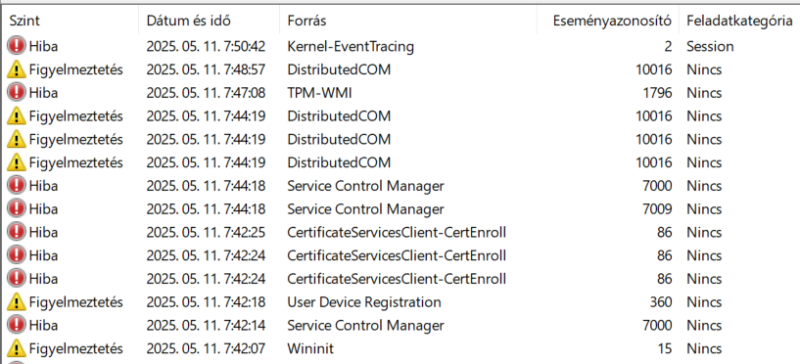
Task: Select the TPM-WMI event 1796 row
Action: [x=400, y=93]
